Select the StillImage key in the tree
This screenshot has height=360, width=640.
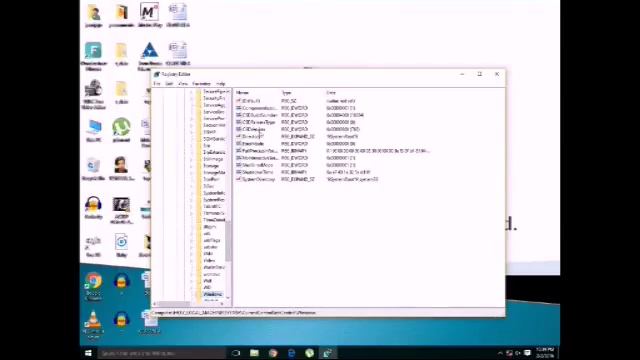coord(213,159)
